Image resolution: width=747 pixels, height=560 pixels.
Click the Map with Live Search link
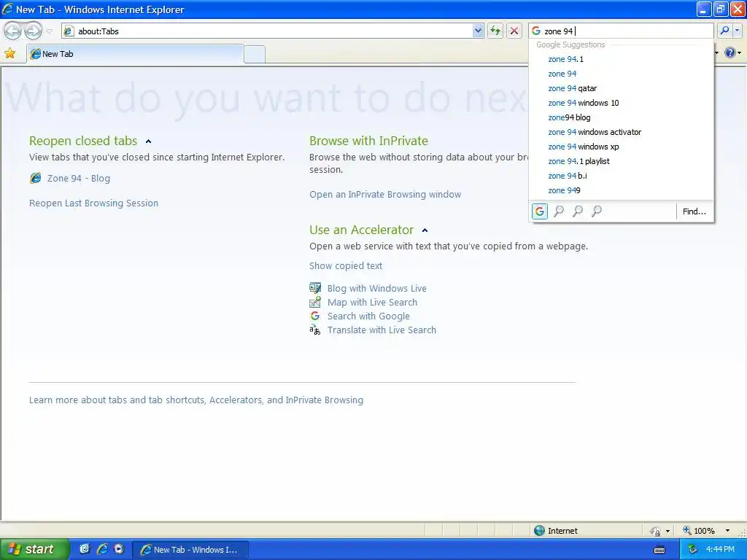(x=372, y=302)
